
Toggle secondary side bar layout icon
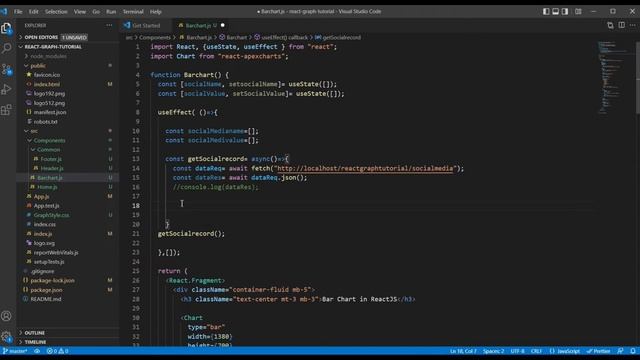click(x=565, y=11)
